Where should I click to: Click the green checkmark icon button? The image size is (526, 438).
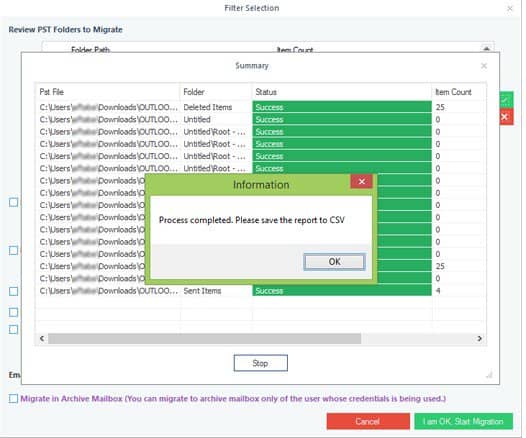[506, 100]
